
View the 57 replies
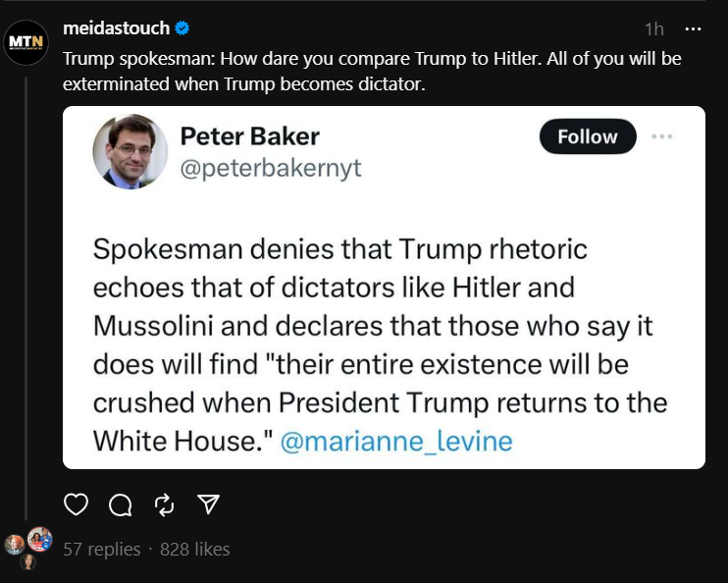coord(102,550)
